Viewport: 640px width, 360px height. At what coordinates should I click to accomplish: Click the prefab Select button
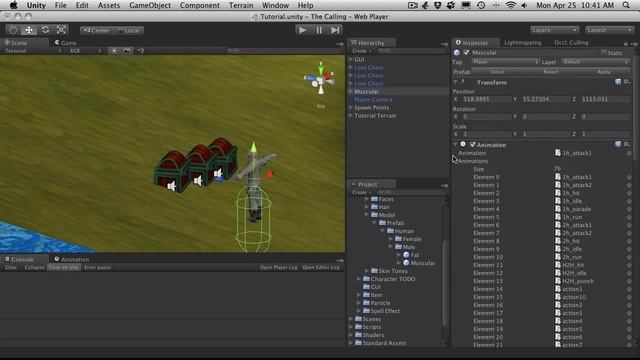497,72
